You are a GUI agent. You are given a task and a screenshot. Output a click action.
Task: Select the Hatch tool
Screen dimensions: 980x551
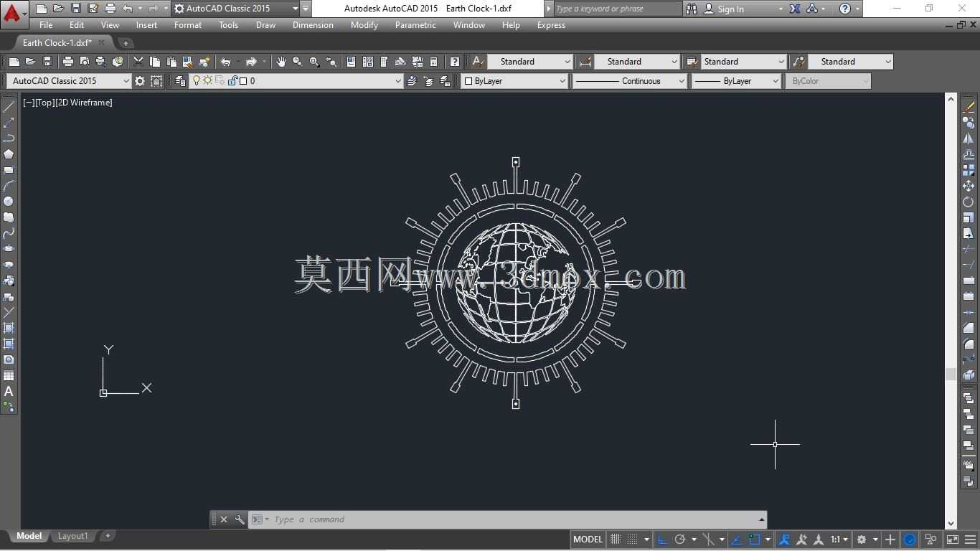point(9,328)
